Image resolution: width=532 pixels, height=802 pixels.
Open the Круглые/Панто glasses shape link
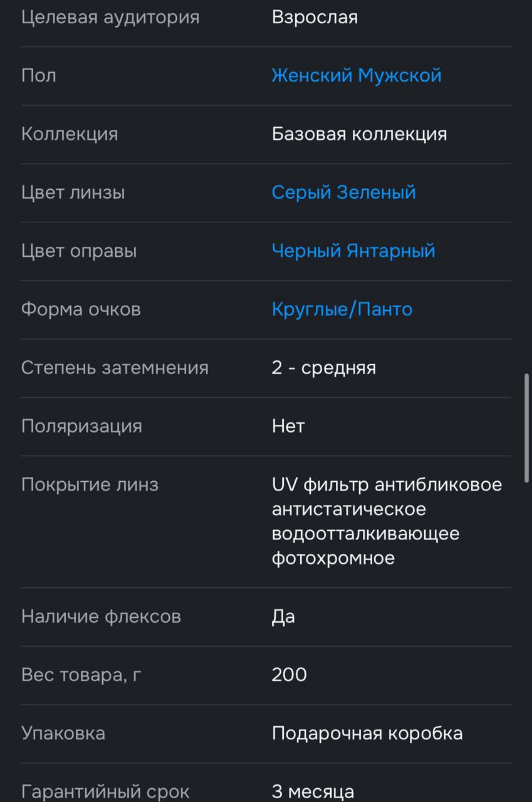coord(342,310)
